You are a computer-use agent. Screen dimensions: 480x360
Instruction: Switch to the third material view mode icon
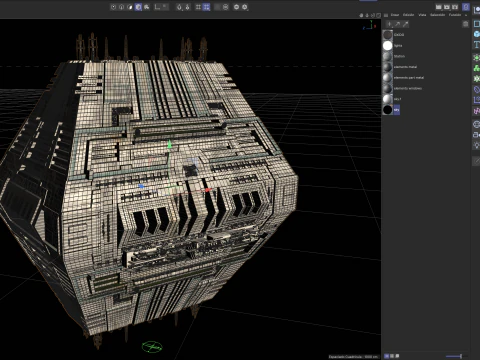pyautogui.click(x=397, y=356)
